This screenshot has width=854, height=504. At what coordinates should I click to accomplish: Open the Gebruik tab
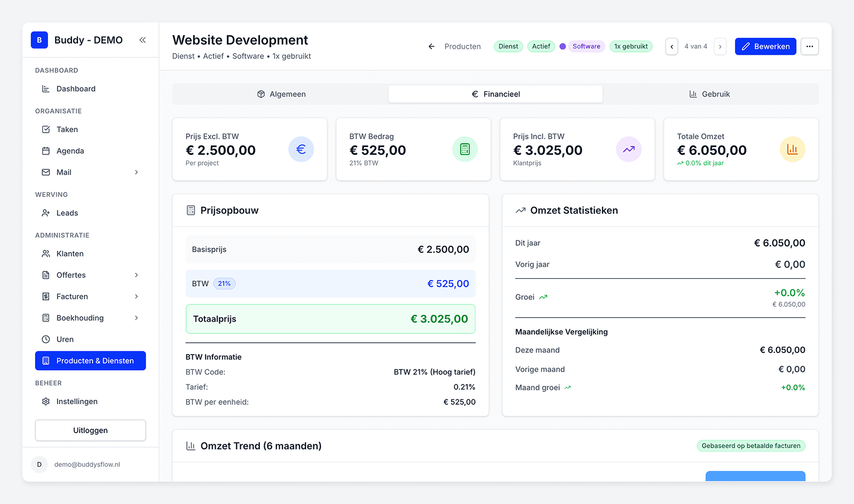[710, 94]
